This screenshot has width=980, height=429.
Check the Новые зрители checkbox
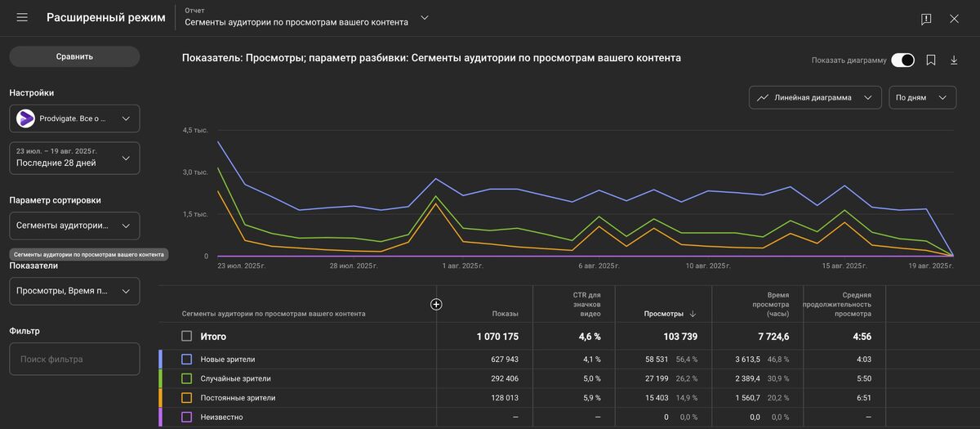tap(187, 359)
